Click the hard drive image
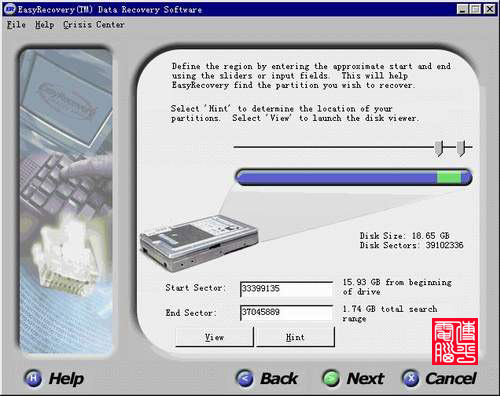The image size is (500, 396). [199, 243]
